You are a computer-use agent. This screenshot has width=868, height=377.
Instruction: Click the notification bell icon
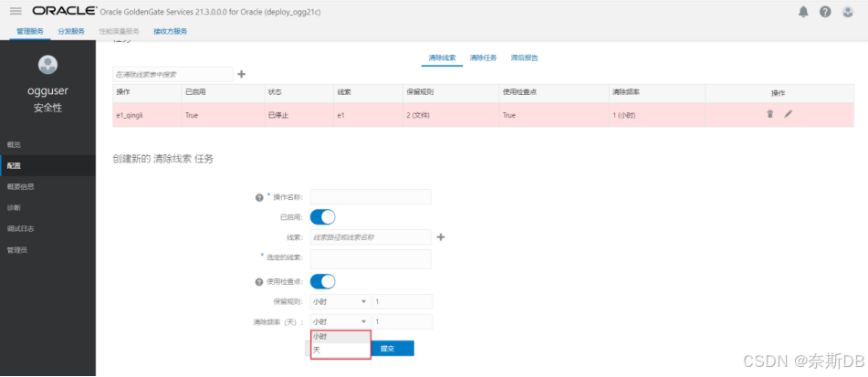click(x=804, y=11)
